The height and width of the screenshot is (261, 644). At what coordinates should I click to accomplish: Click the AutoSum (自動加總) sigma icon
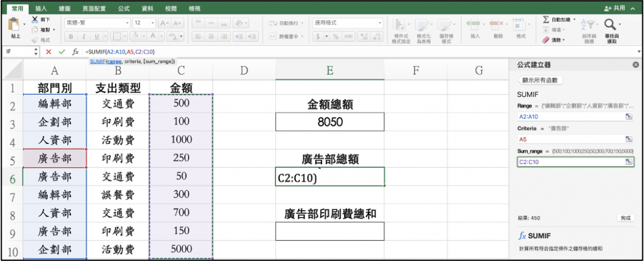pos(546,19)
